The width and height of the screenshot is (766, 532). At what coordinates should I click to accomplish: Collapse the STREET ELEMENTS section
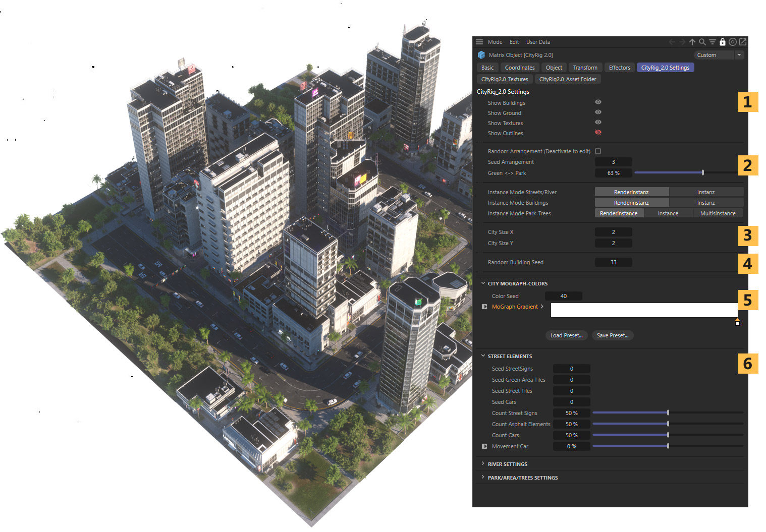pos(483,356)
